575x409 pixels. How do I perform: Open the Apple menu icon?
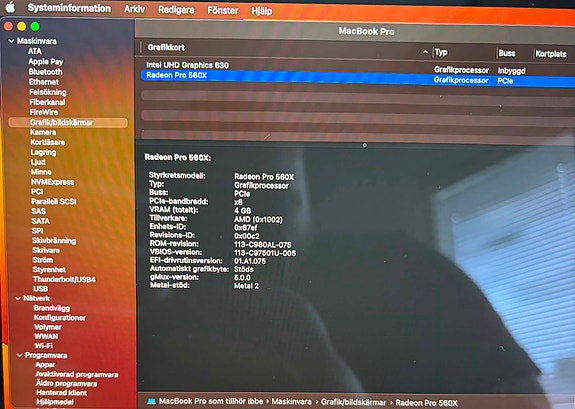click(x=10, y=7)
